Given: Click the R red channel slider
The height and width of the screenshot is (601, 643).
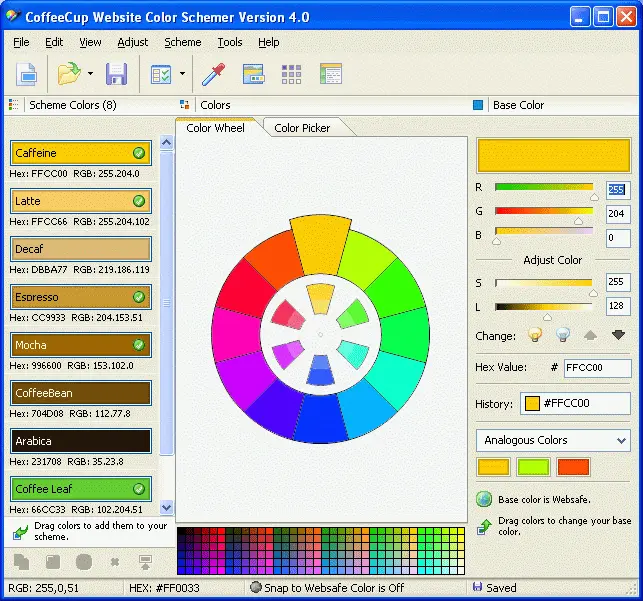Looking at the screenshot, I should (x=544, y=188).
